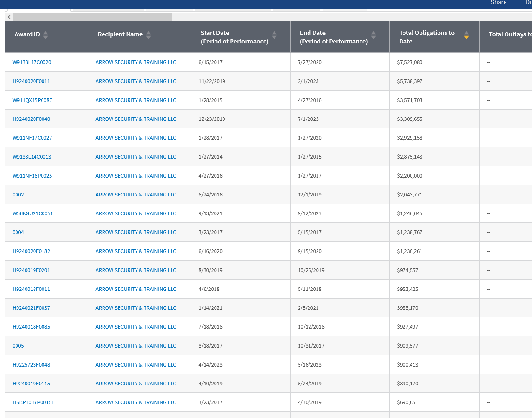
Task: Click the $3,571,703 obligation cell
Action: (x=410, y=101)
